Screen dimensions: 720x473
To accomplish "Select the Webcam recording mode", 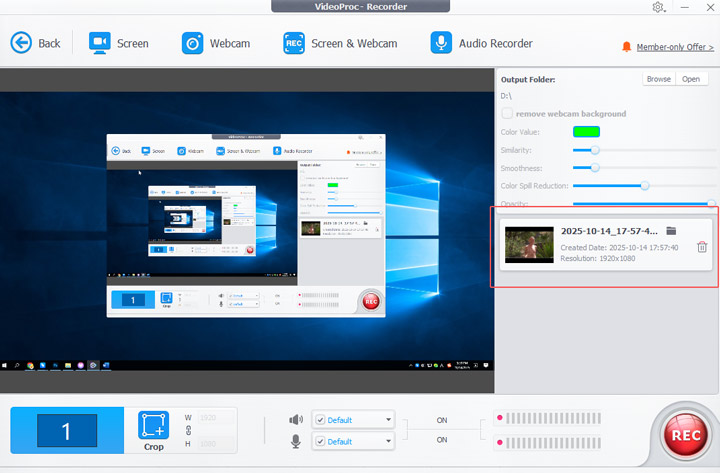I will point(216,43).
